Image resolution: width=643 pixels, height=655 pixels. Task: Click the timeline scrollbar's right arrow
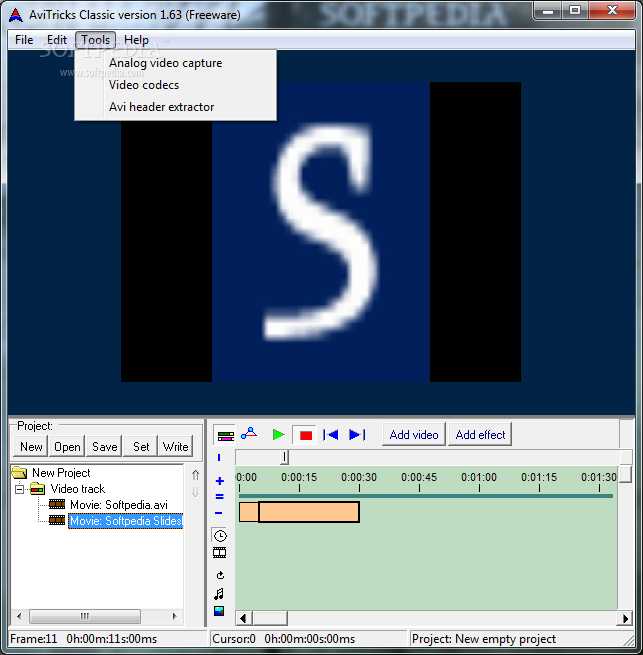(625, 618)
